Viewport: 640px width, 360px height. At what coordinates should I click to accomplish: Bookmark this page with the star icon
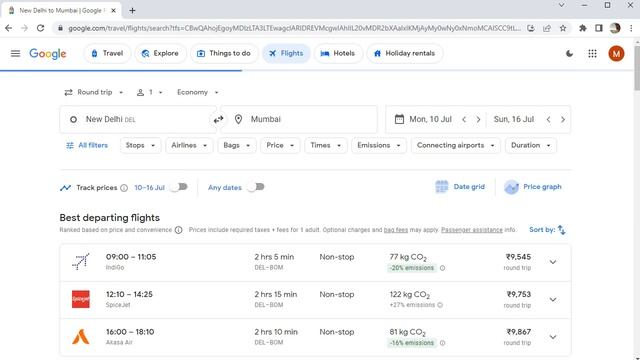pyautogui.click(x=563, y=28)
